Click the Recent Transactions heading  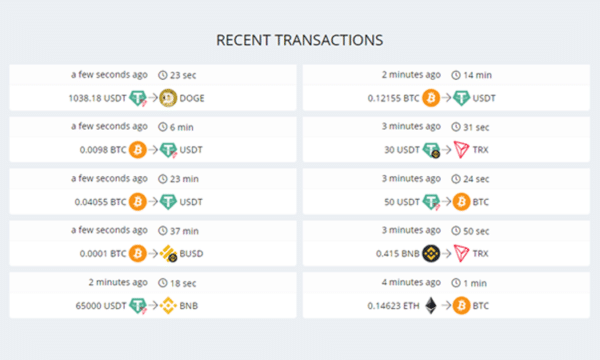[x=300, y=40]
